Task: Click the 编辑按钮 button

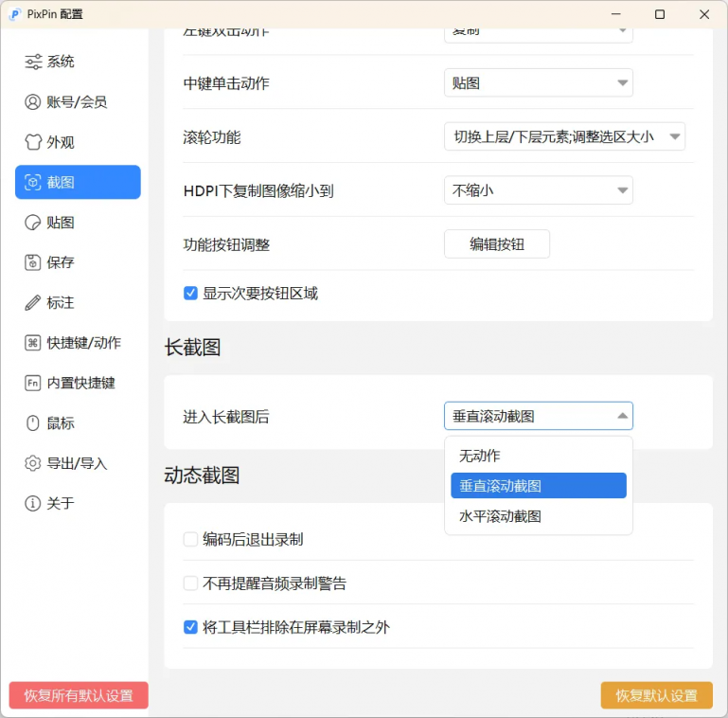Action: point(497,244)
